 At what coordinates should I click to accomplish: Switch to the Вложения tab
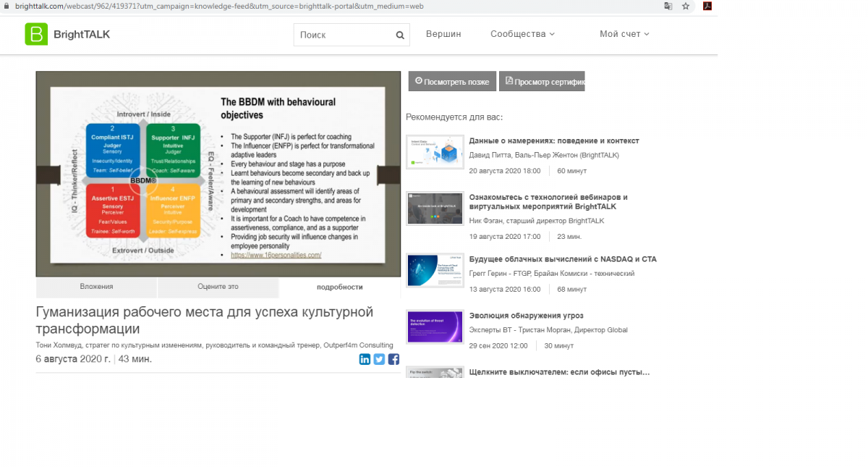[x=96, y=287]
